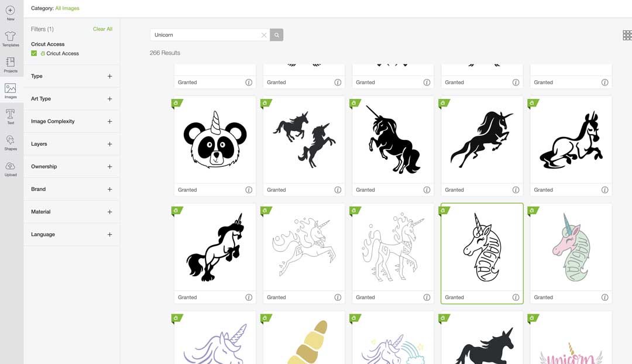This screenshot has width=632, height=364.
Task: Select the Projects sidebar icon
Action: click(x=11, y=64)
